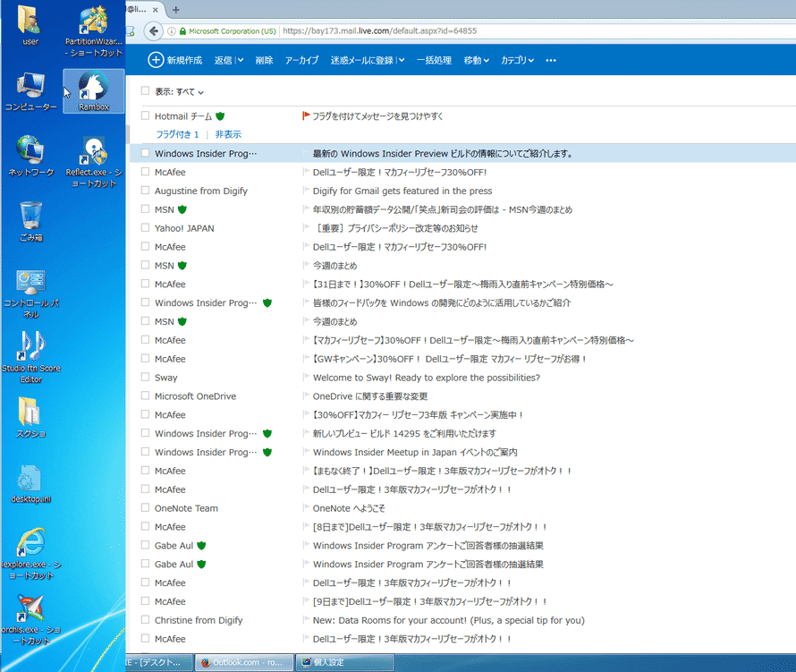Tick the select-all checkbox beside 表示
796x672 pixels.
[x=145, y=91]
